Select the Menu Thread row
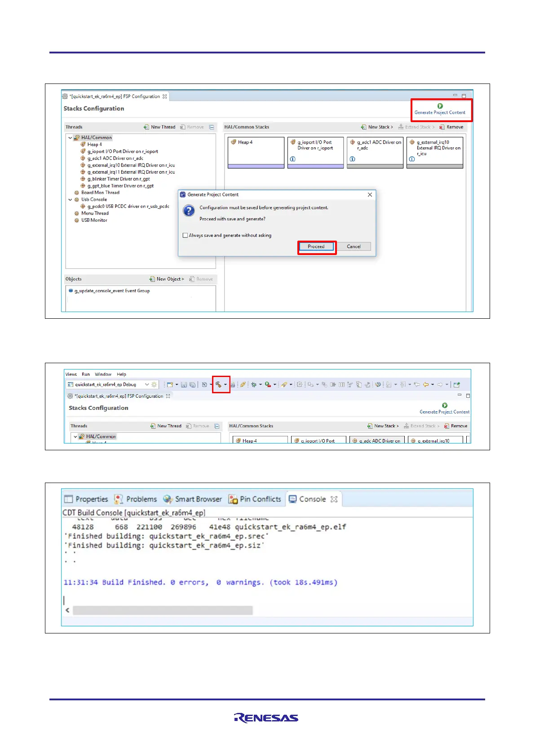535x756 pixels. click(x=91, y=213)
